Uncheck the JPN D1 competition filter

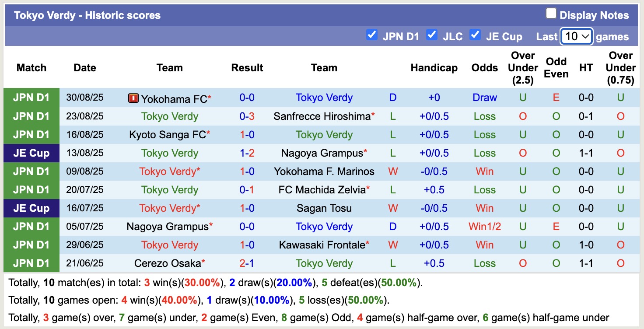point(372,35)
